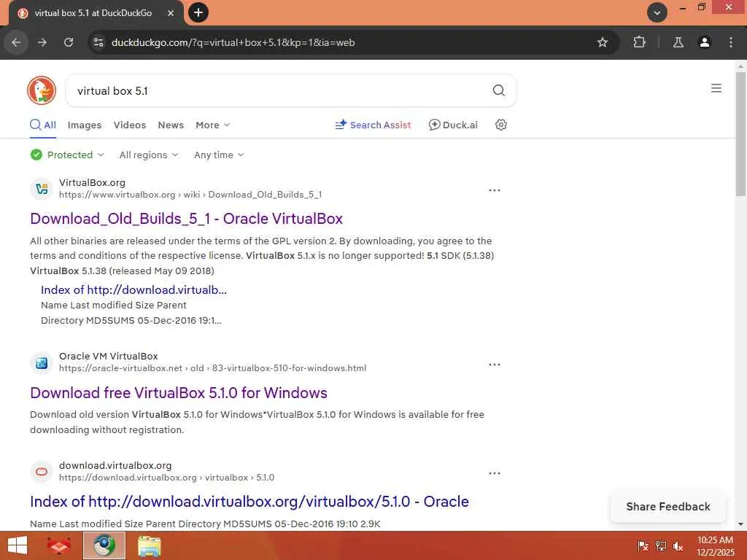This screenshot has height=560, width=747.
Task: Select the All results tab
Action: (x=43, y=125)
